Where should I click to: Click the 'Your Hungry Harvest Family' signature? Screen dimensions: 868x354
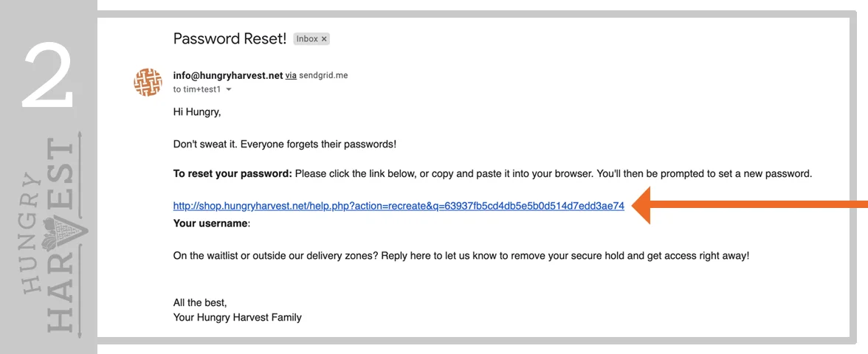[238, 317]
